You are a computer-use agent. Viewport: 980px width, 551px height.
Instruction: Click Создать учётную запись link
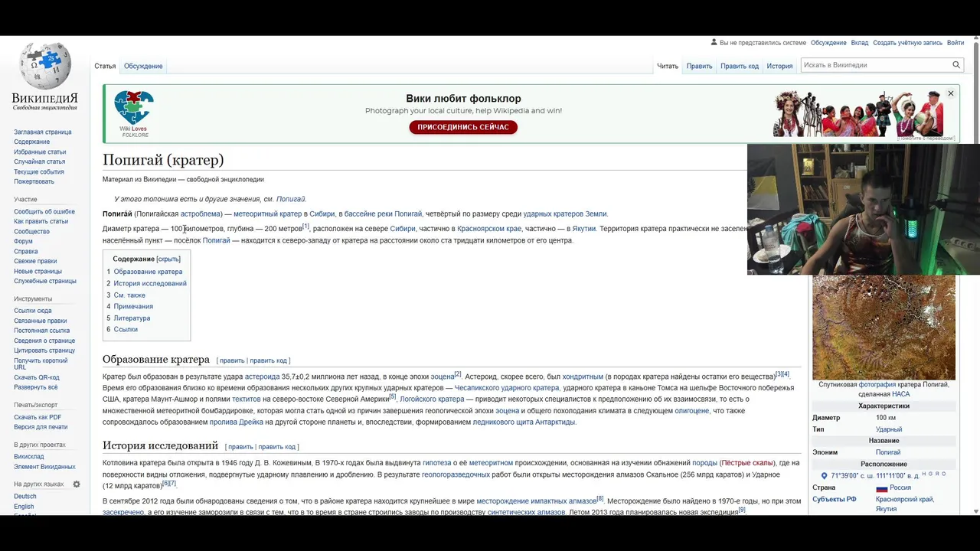click(907, 43)
